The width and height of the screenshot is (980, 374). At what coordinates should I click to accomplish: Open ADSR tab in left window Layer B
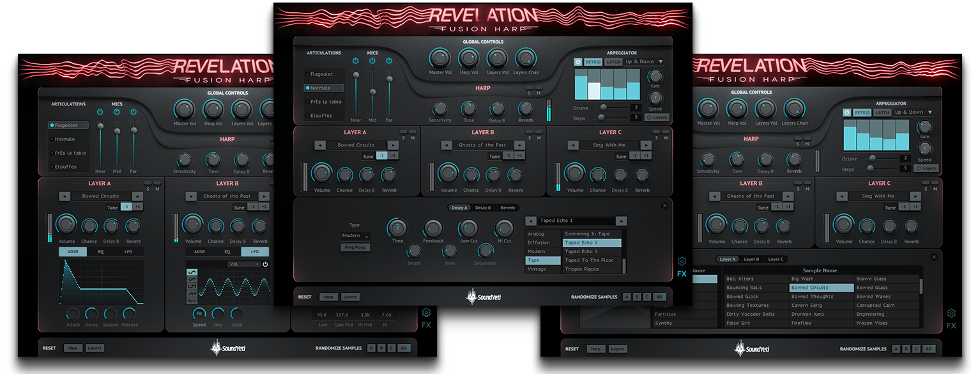(199, 252)
